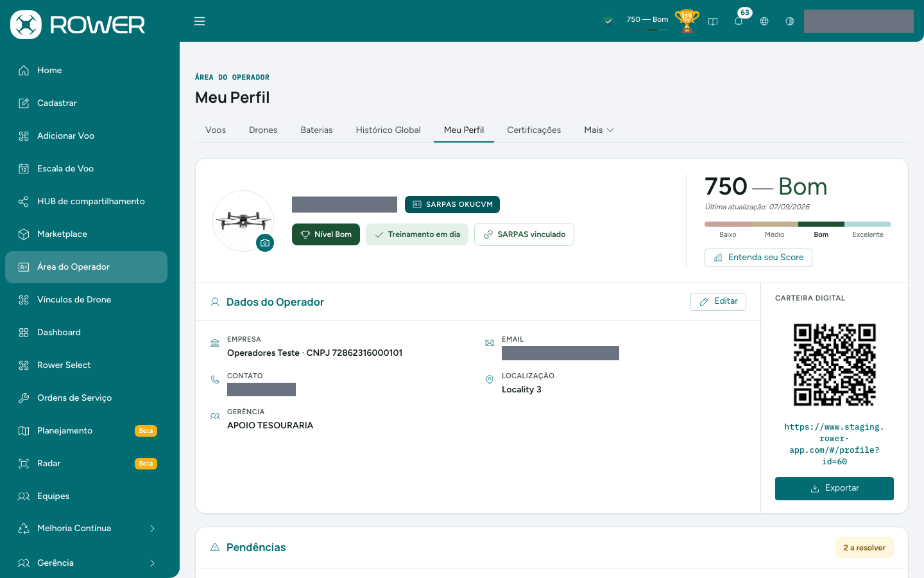This screenshot has width=924, height=578.
Task: Go to Home in the sidebar
Action: point(86,71)
